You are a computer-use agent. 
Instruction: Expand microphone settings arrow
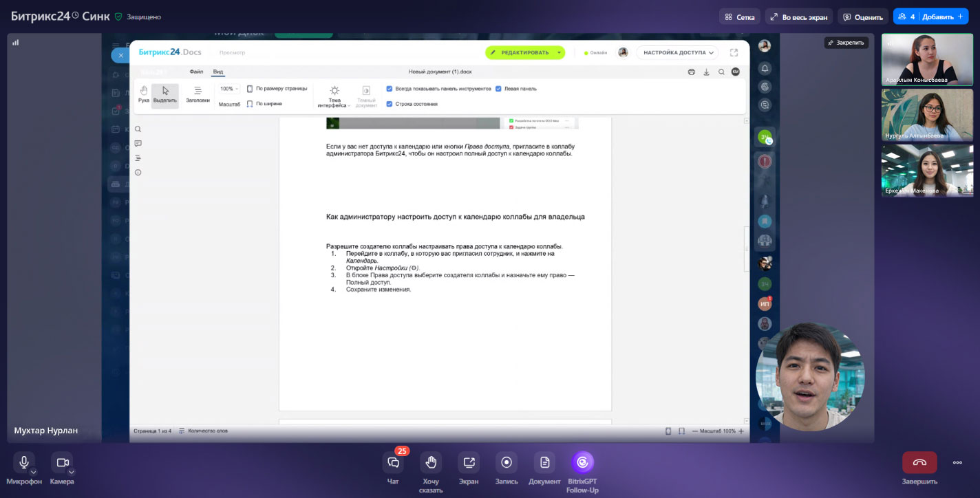pyautogui.click(x=33, y=472)
